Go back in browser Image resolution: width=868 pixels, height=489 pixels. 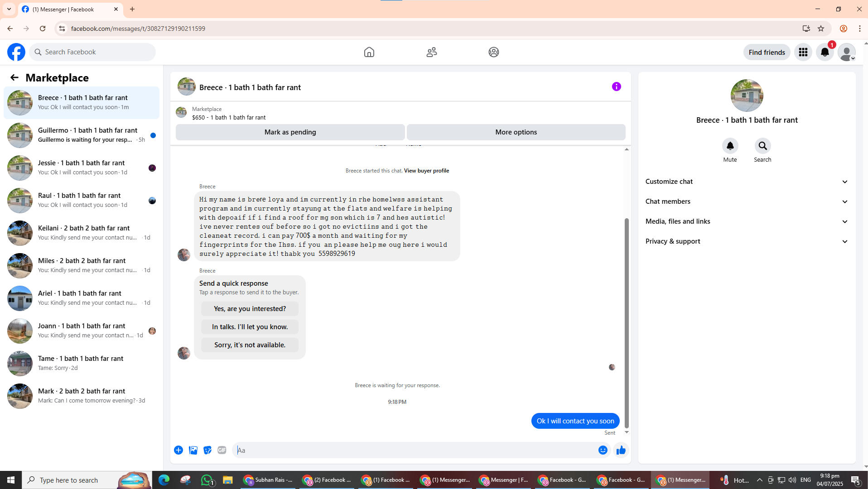[10, 29]
